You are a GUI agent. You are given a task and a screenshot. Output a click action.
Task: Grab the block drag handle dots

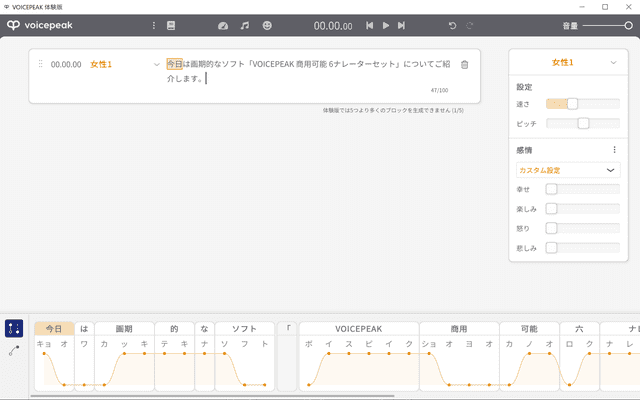point(40,64)
